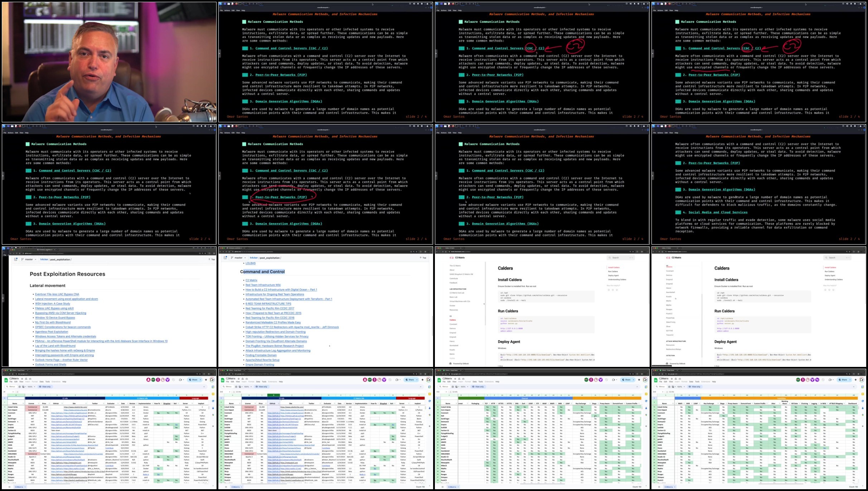Open 'Eventvwr File-less UAC Bypass CNA' link

(57, 294)
